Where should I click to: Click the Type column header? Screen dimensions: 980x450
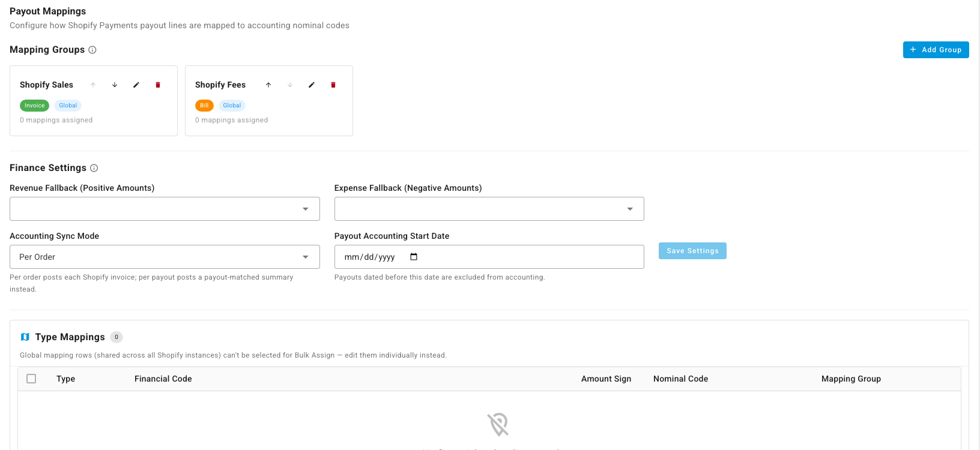pos(65,379)
